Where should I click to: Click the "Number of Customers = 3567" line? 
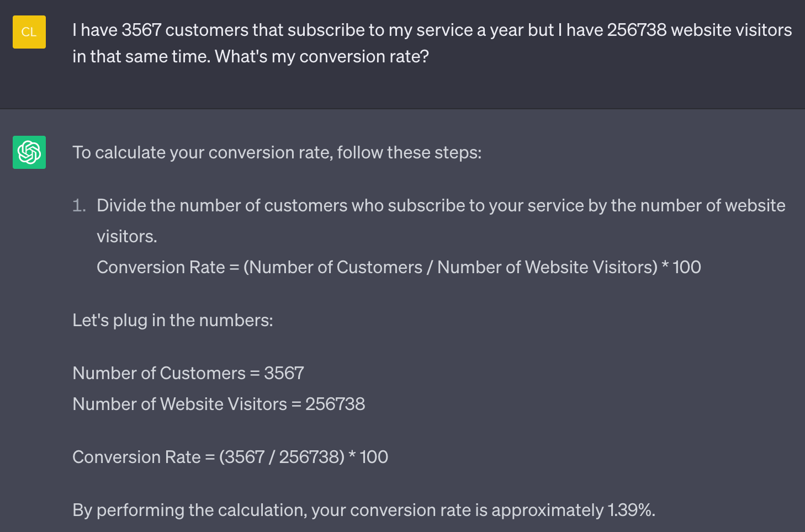click(x=188, y=373)
